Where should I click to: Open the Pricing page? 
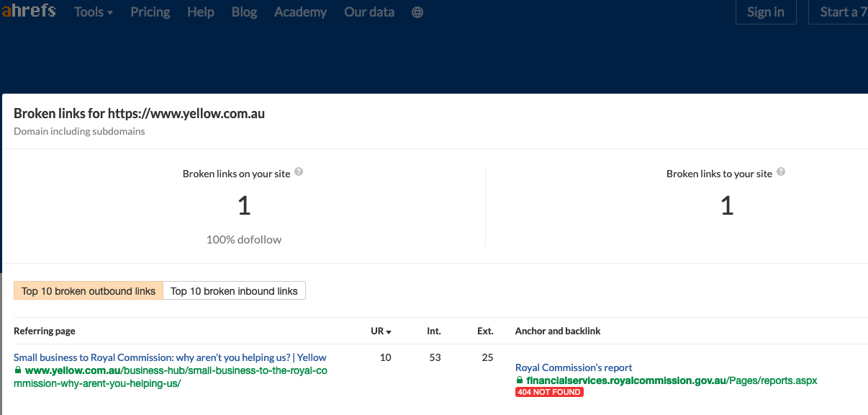pyautogui.click(x=150, y=12)
